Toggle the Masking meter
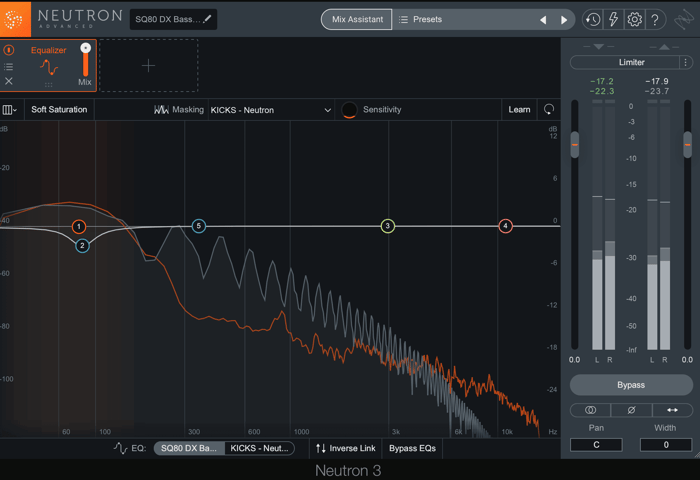700x480 pixels. point(179,109)
